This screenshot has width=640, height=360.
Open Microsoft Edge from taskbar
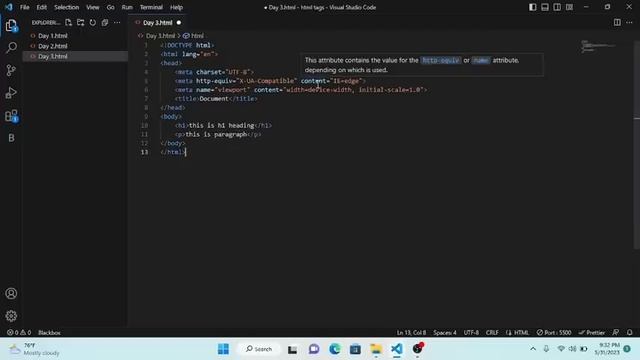[x=335, y=349]
